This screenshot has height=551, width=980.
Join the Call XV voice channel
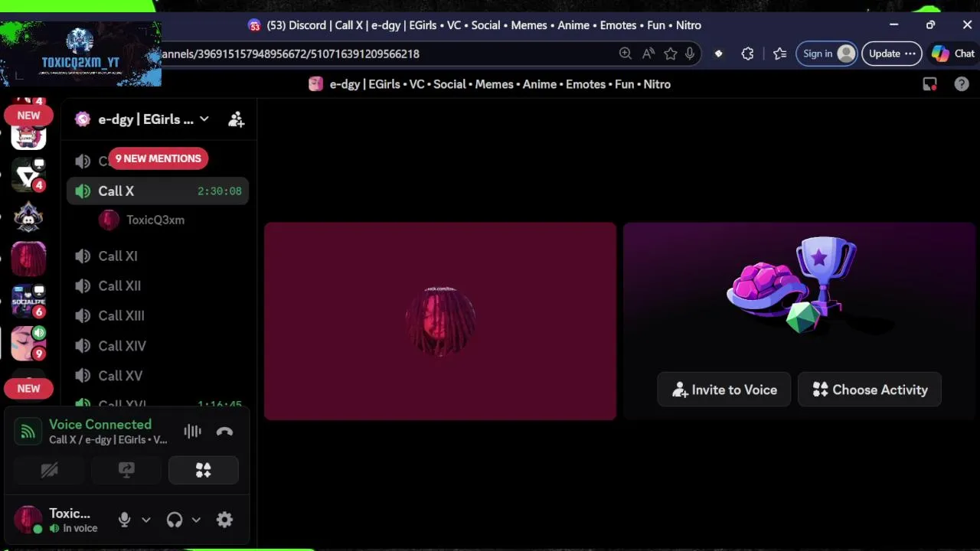pos(158,376)
